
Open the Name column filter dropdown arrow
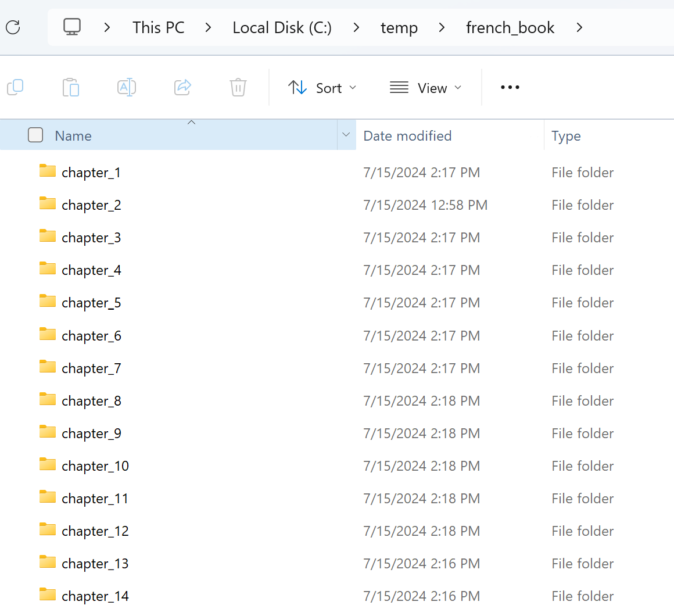346,135
